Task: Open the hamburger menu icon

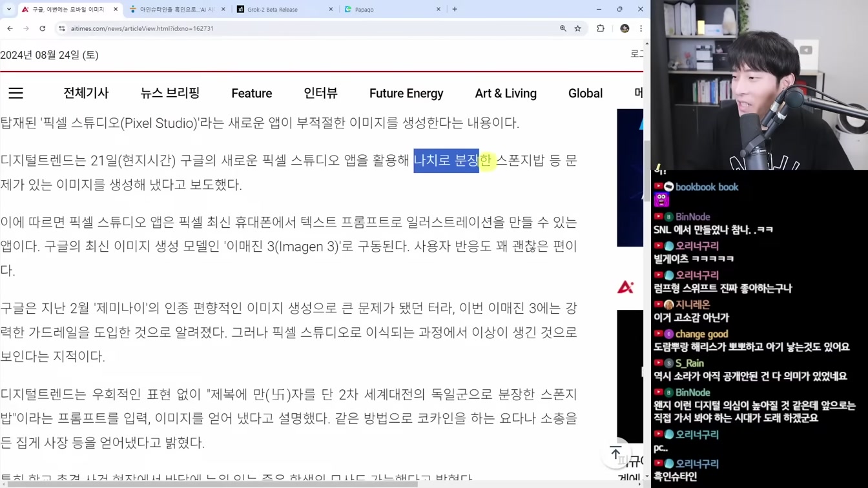Action: click(x=15, y=94)
